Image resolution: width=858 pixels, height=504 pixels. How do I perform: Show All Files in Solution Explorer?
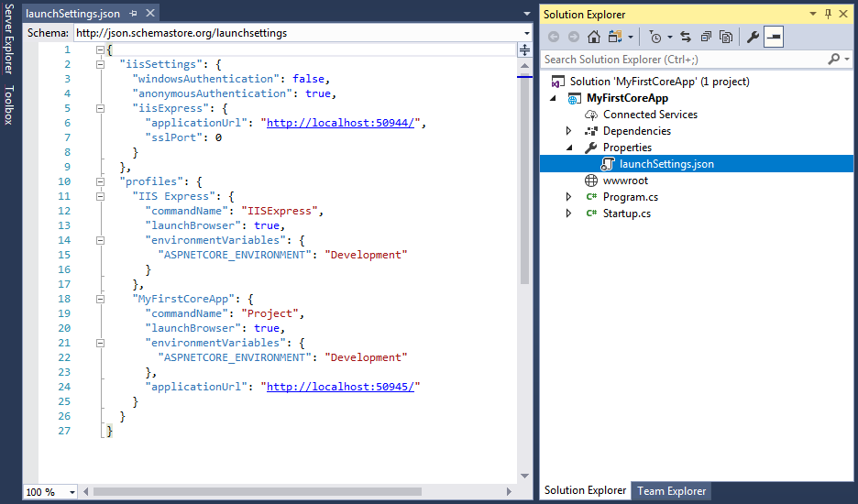[726, 37]
